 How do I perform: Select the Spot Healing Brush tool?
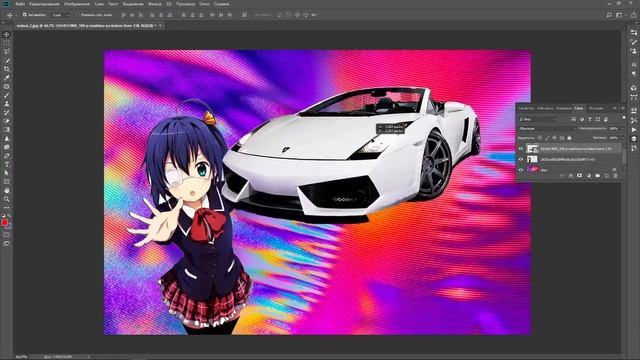click(x=7, y=87)
